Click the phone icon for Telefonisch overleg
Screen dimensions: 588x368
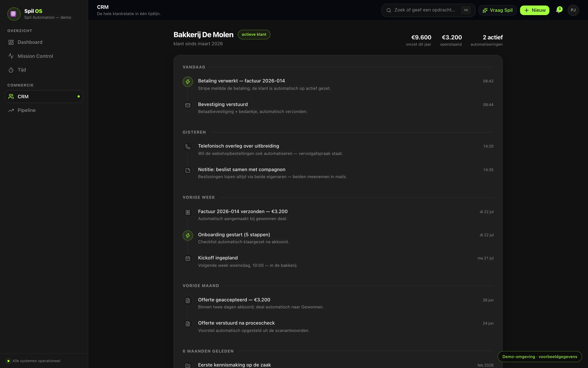tap(188, 147)
